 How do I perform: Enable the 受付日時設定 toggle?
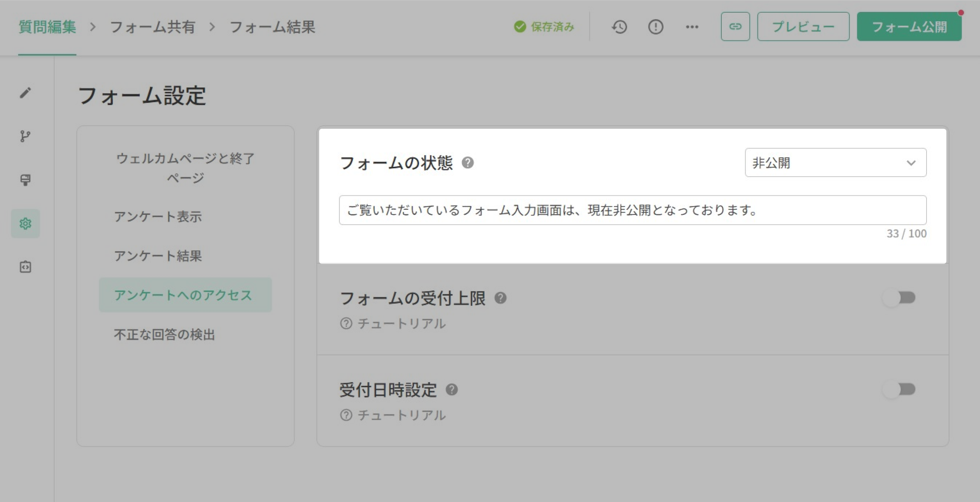pos(899,389)
